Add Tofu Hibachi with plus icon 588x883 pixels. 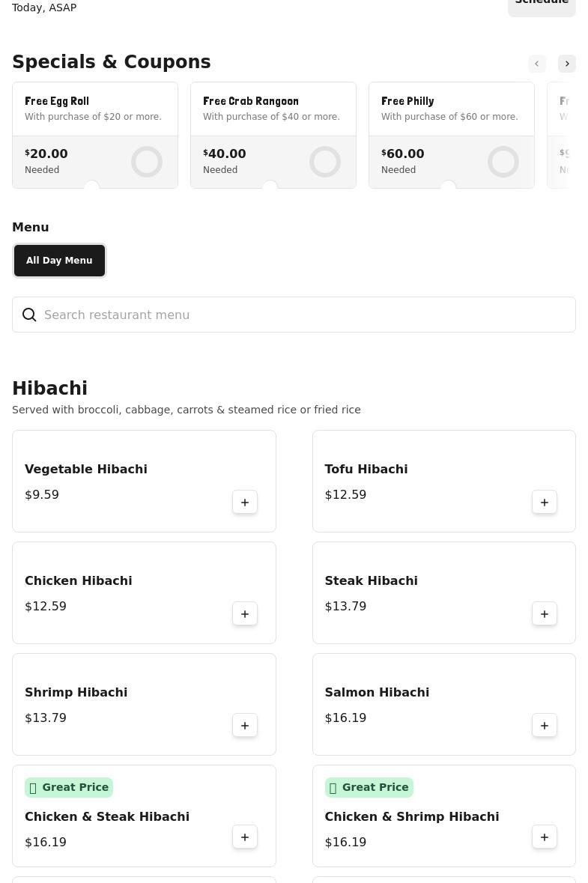pos(545,503)
